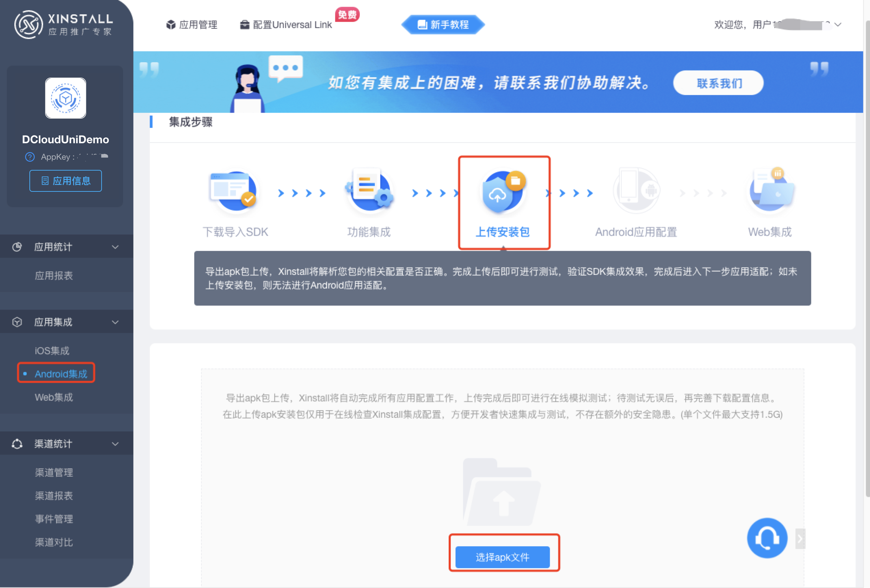Click the 功能集成 step label
Viewport: 870px width, 588px height.
point(369,232)
